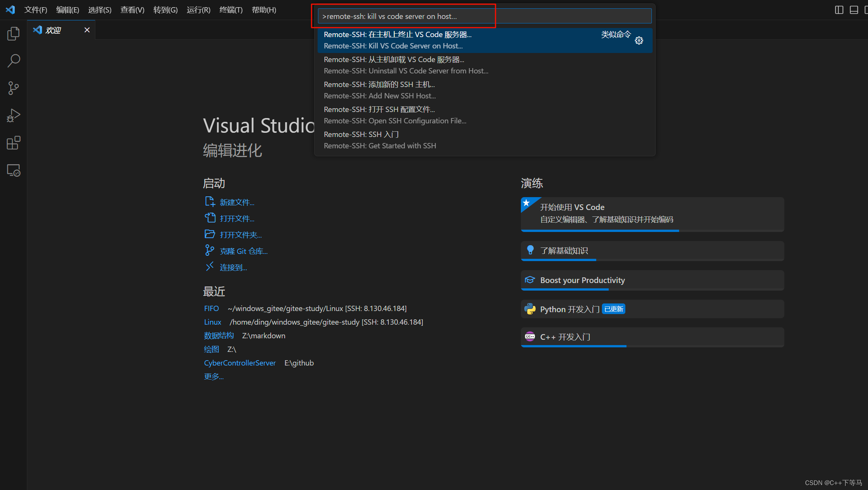Click the lightbulb icon on 了解基础知识
This screenshot has height=490, width=868.
pos(530,250)
